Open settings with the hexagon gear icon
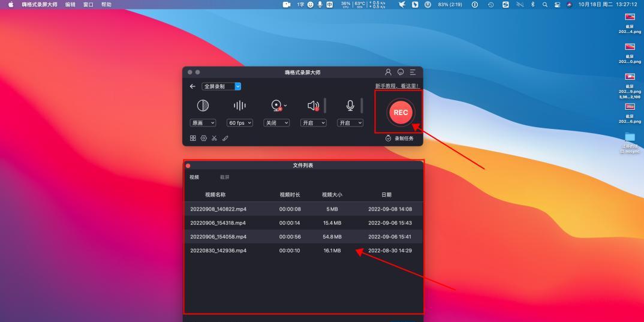Viewport: 644px width, 322px height. 204,139
